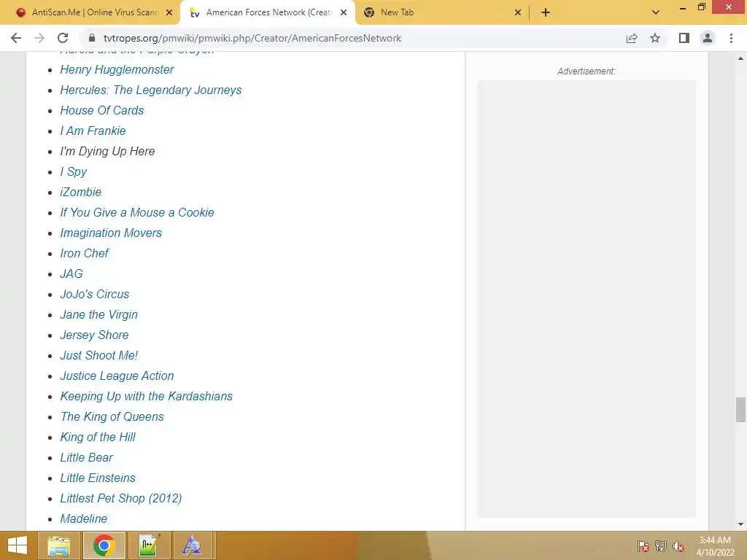Viewport: 747px width, 560px height.
Task: Open King of the Hill link
Action: click(98, 437)
